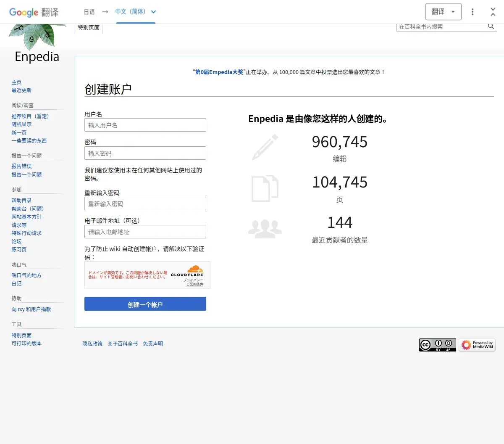Open the Cloudflare ご契約条件 link
Viewport: 504px width, 444px height.
coord(195,284)
